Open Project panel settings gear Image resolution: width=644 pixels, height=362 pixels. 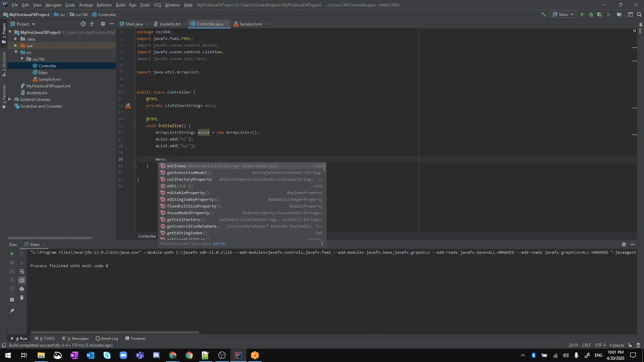pyautogui.click(x=103, y=24)
